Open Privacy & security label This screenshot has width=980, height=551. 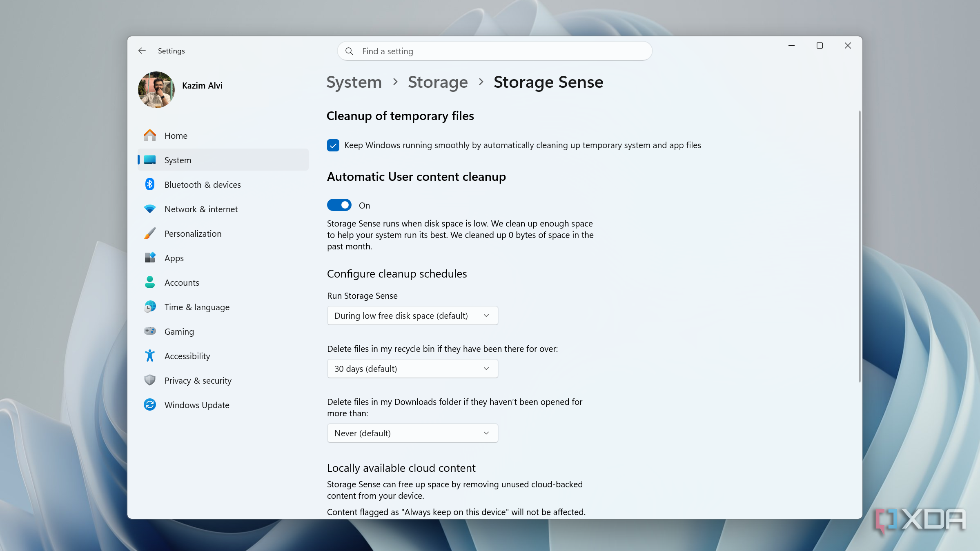(198, 380)
